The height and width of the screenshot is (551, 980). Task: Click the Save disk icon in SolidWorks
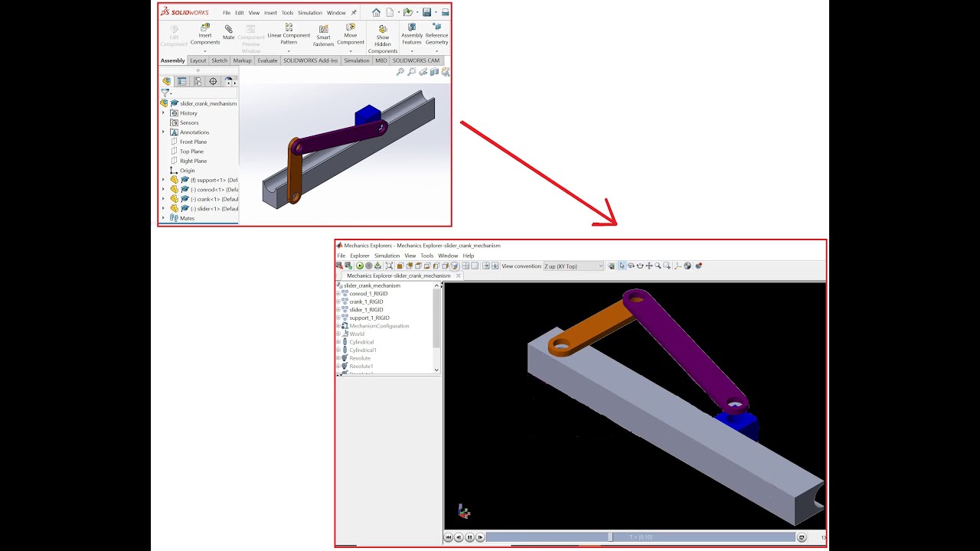point(426,12)
